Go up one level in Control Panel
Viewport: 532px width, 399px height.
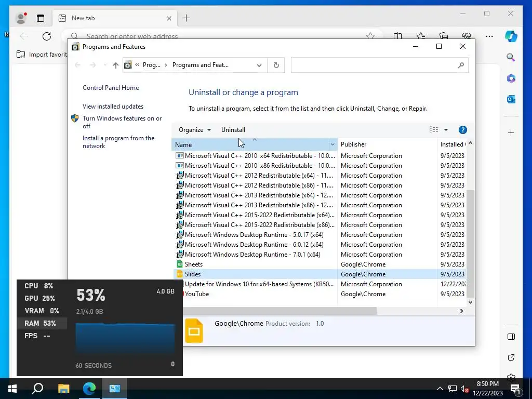pos(116,65)
